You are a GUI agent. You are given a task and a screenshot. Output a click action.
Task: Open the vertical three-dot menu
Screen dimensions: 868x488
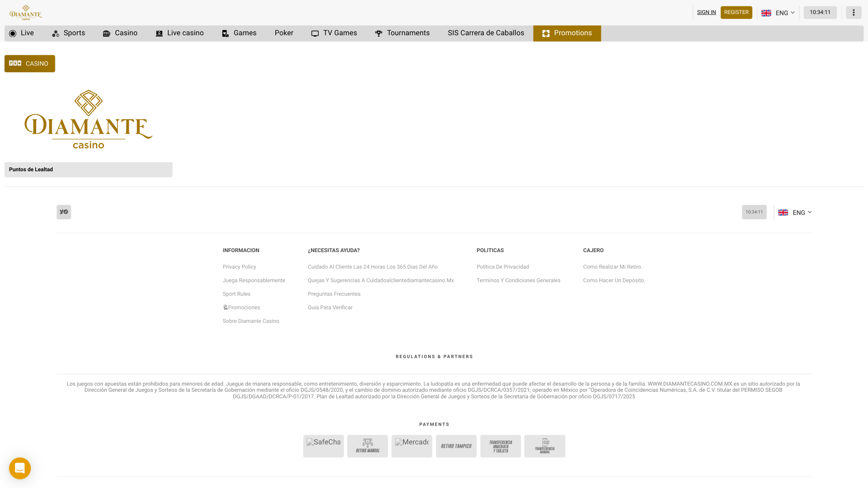[x=854, y=13]
